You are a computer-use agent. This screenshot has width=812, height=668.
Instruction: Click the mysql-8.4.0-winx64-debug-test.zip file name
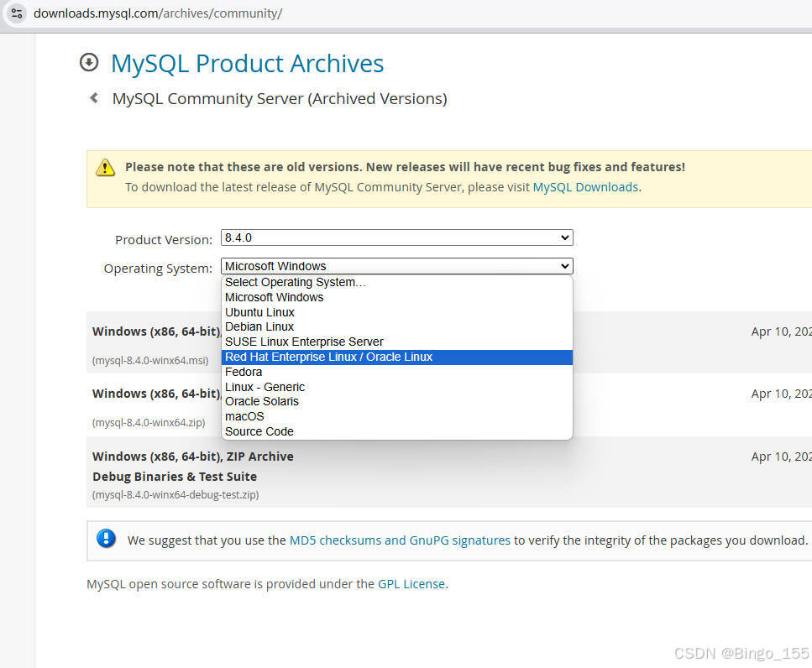tap(175, 494)
